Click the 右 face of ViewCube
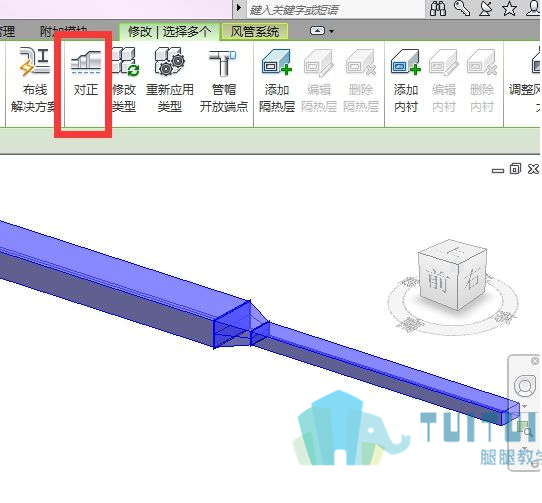542x503 pixels. pyautogui.click(x=473, y=279)
